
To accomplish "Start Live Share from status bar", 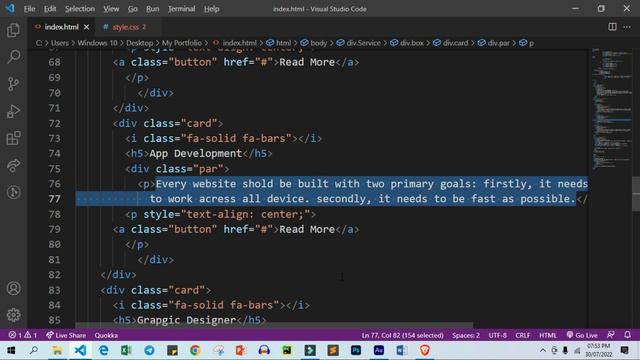I will [x=66, y=335].
